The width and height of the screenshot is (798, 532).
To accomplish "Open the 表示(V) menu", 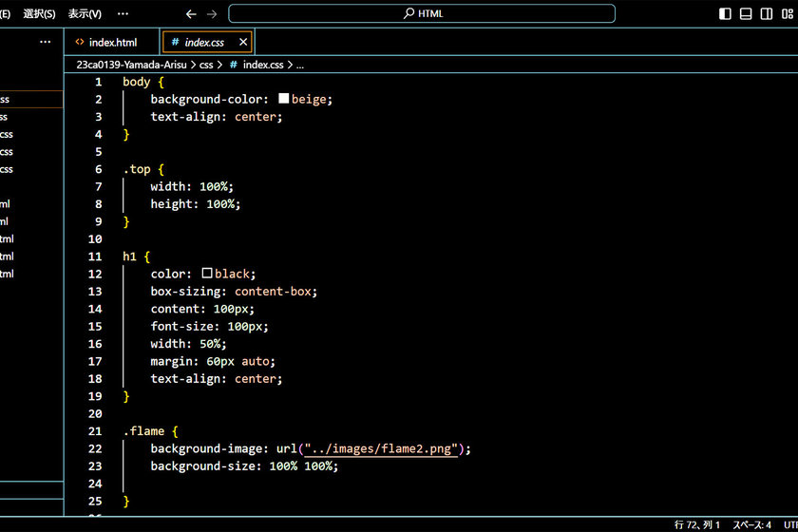I will (x=85, y=14).
